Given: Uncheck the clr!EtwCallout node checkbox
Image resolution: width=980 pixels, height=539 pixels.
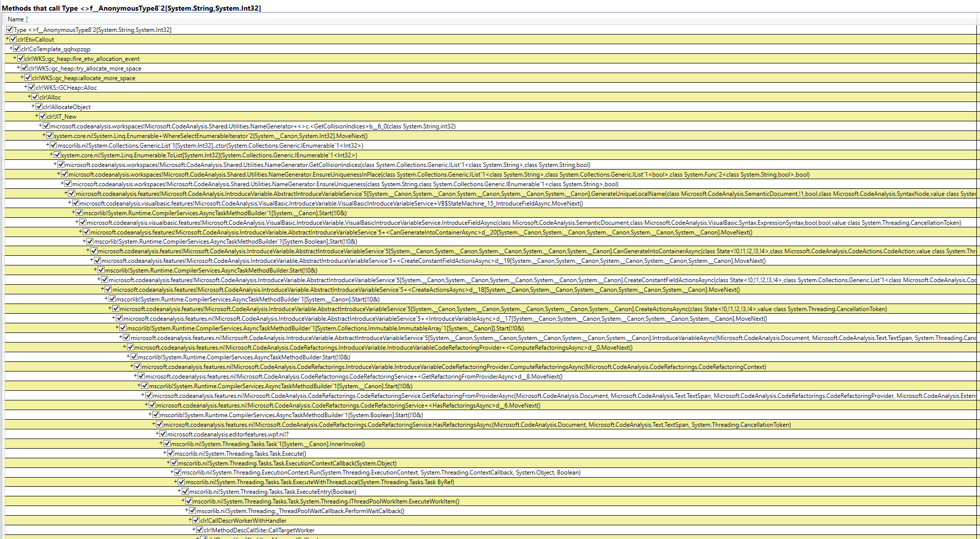Looking at the screenshot, I should click(14, 39).
